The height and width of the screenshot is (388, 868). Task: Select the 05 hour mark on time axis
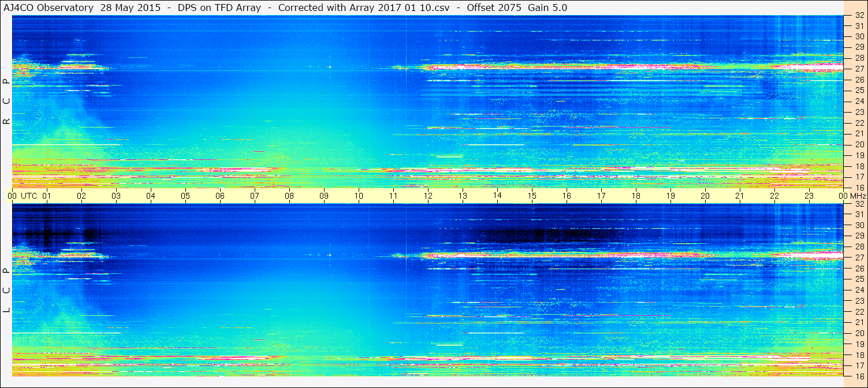[185, 196]
